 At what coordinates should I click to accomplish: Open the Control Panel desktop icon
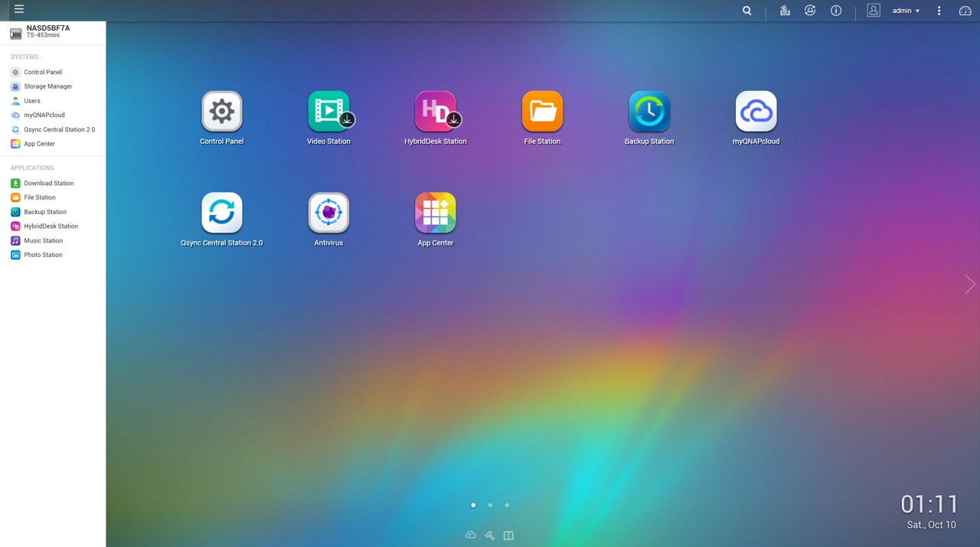pos(222,112)
